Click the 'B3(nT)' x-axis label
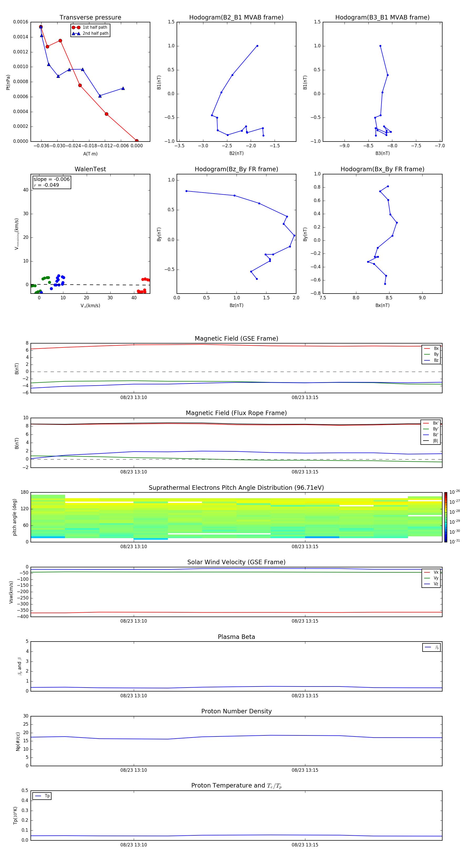This screenshot has height=868, width=473. coord(382,153)
